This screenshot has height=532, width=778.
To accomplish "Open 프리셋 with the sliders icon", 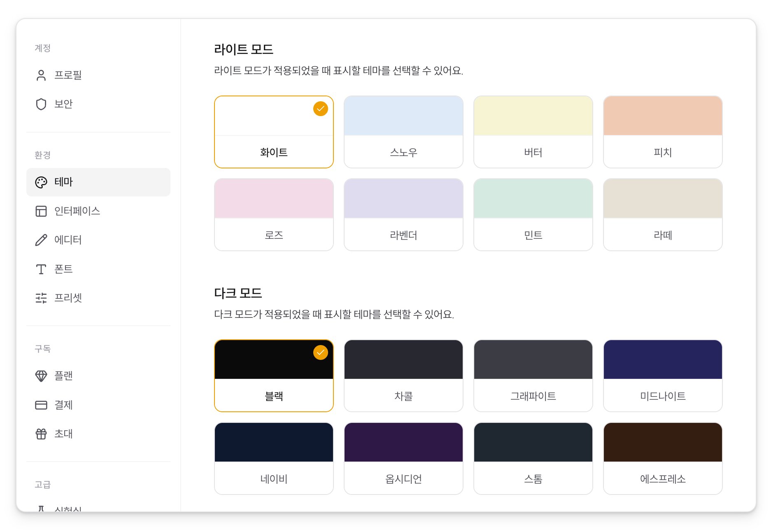I will tap(41, 298).
